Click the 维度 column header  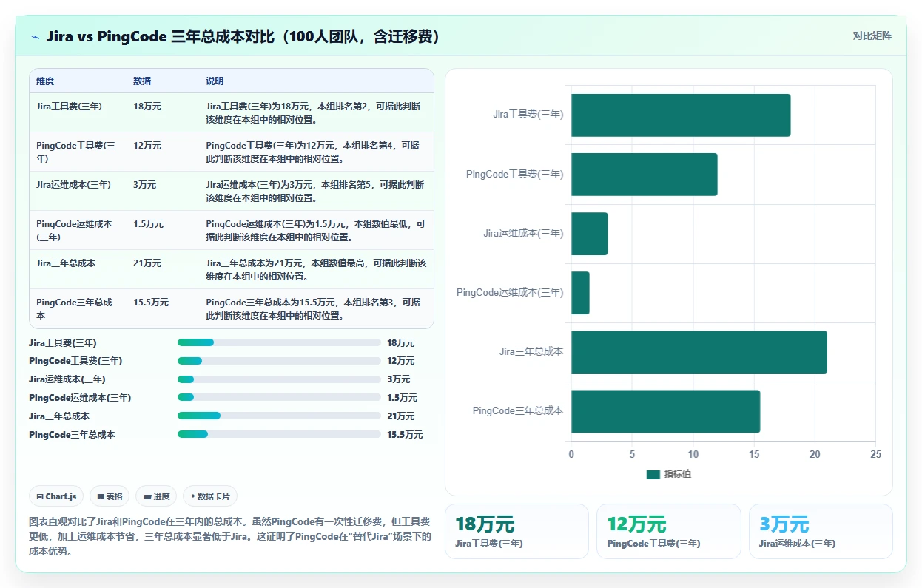(x=45, y=81)
